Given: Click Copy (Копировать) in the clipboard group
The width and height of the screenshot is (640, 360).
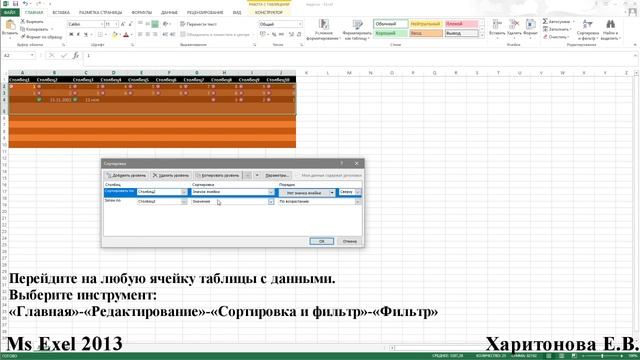Looking at the screenshot, I should coord(35,29).
